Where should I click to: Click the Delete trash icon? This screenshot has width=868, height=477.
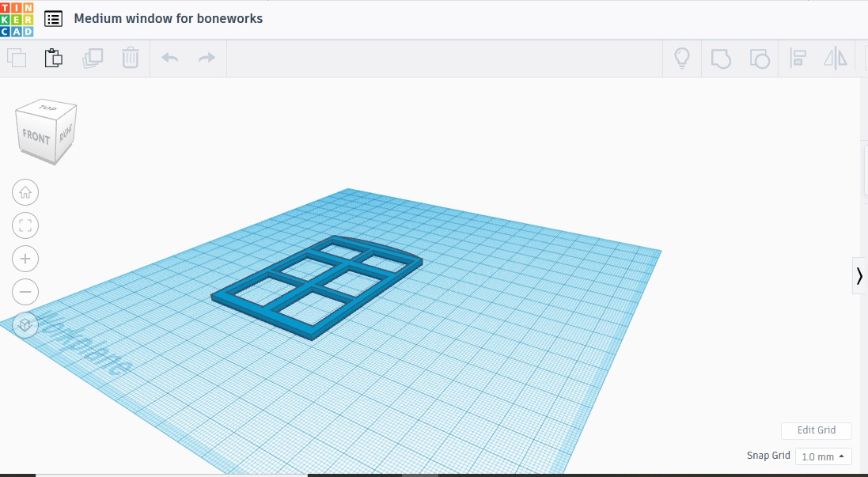pos(130,58)
